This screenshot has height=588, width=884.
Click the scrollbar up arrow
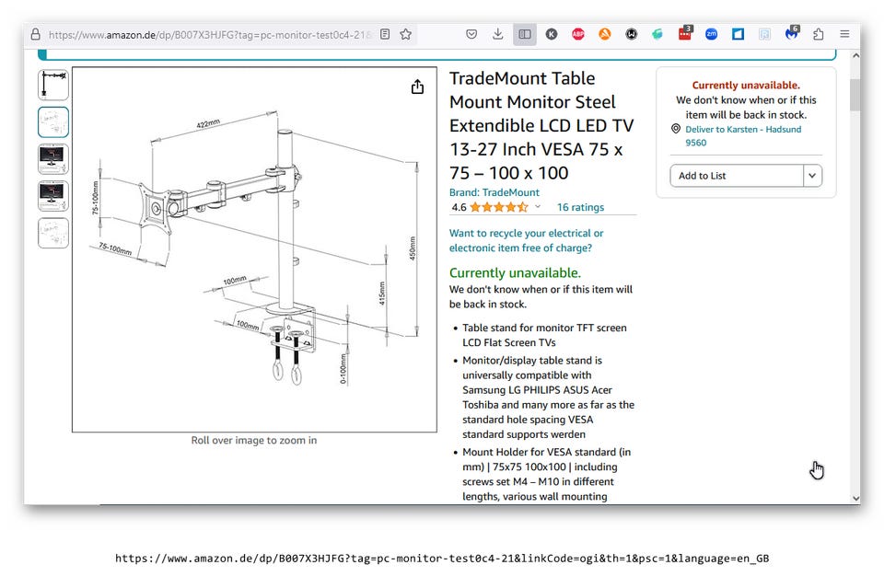pyautogui.click(x=855, y=56)
